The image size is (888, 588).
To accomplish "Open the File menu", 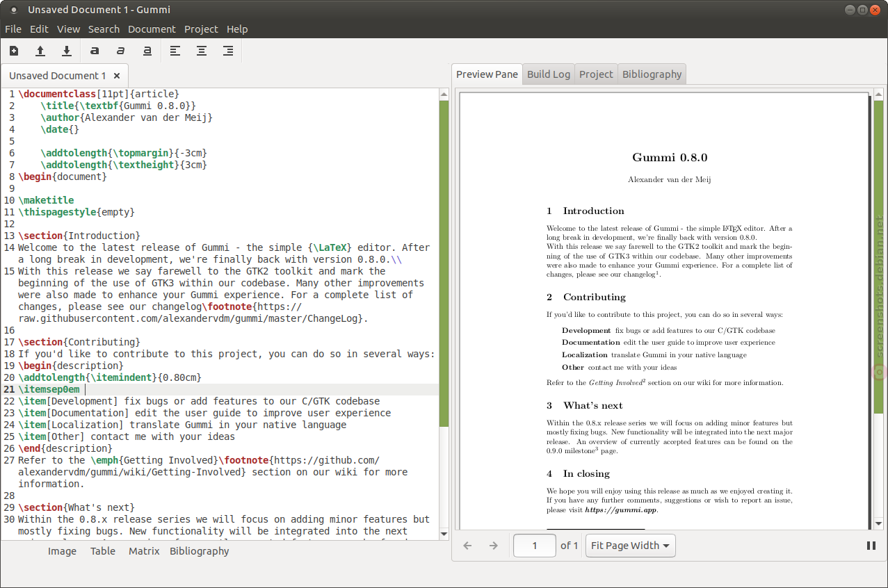I will [13, 29].
